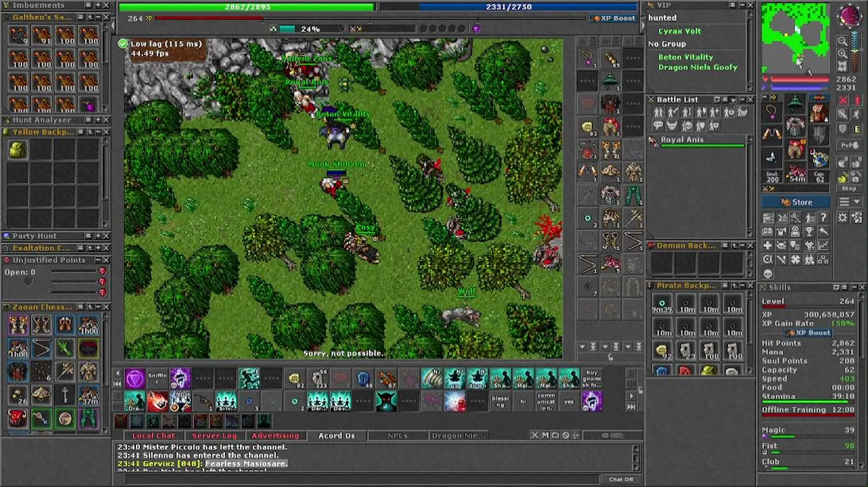Collapse the Imbuements panel
868x487 pixels.
click(x=97, y=5)
